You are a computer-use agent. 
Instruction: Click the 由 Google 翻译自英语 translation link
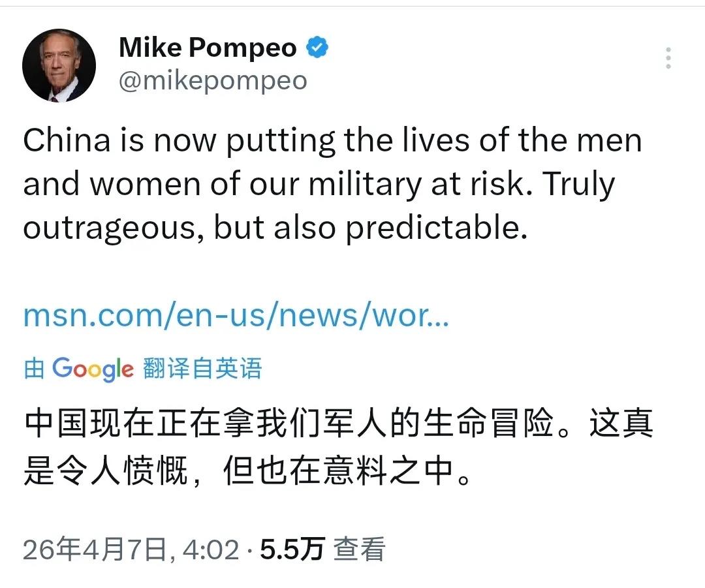coord(144,369)
